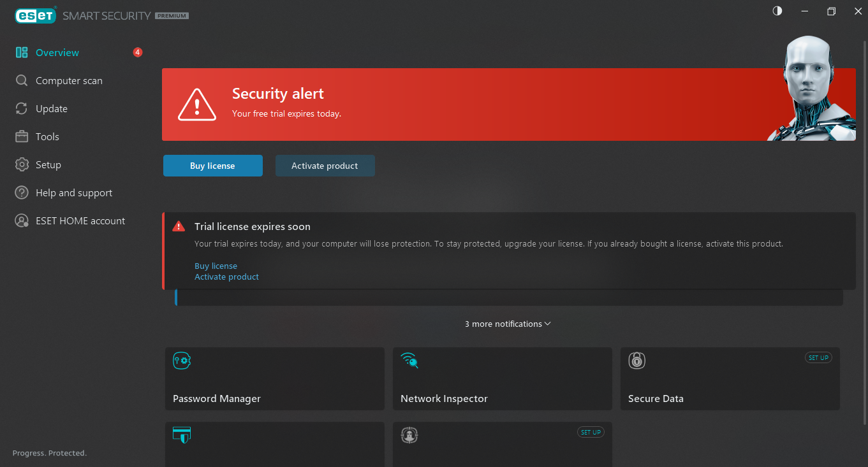This screenshot has width=868, height=467.
Task: Restore down the ESET window
Action: (x=832, y=11)
